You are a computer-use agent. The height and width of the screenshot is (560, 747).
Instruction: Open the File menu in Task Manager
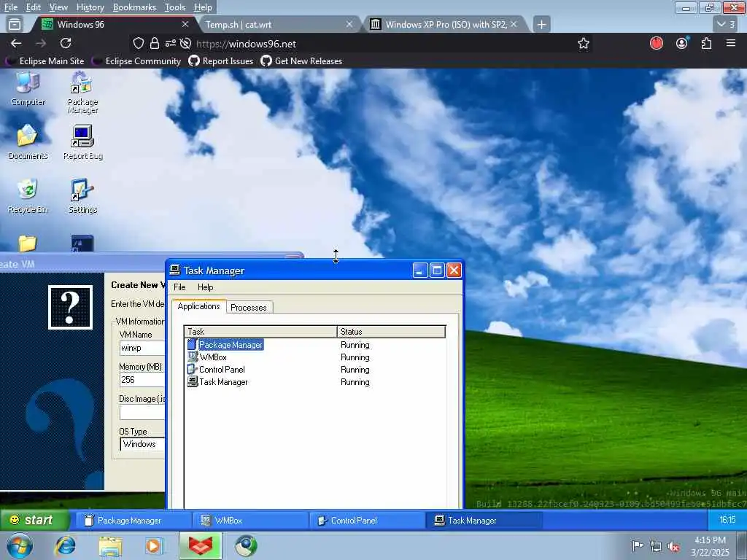tap(179, 287)
